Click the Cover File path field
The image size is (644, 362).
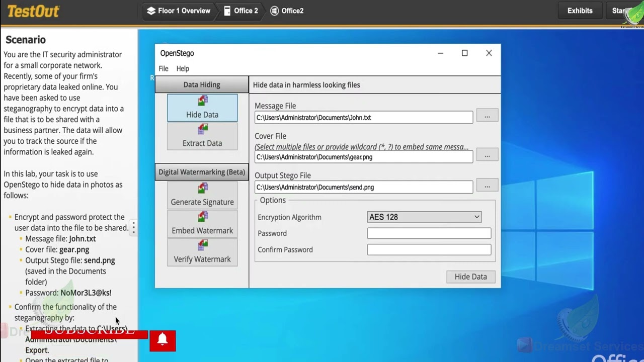click(364, 157)
